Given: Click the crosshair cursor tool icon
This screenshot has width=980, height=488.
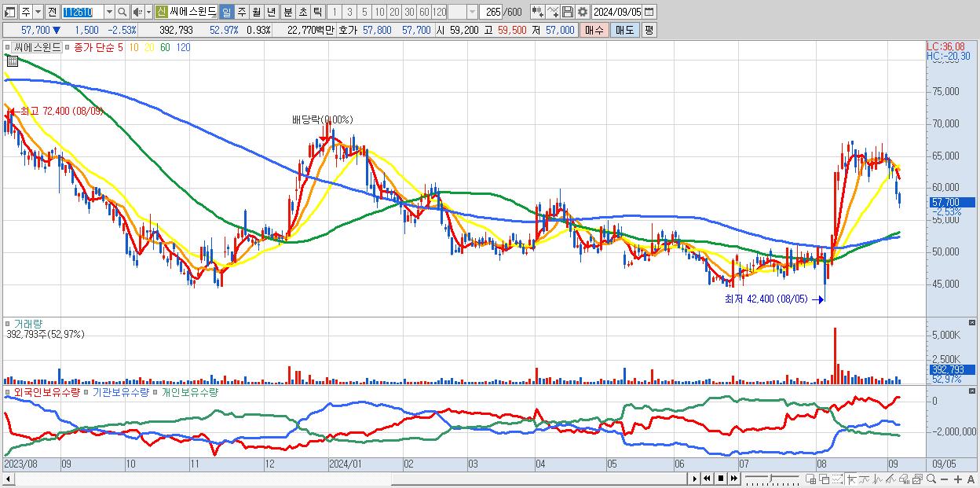Looking at the screenshot, I should 851,479.
